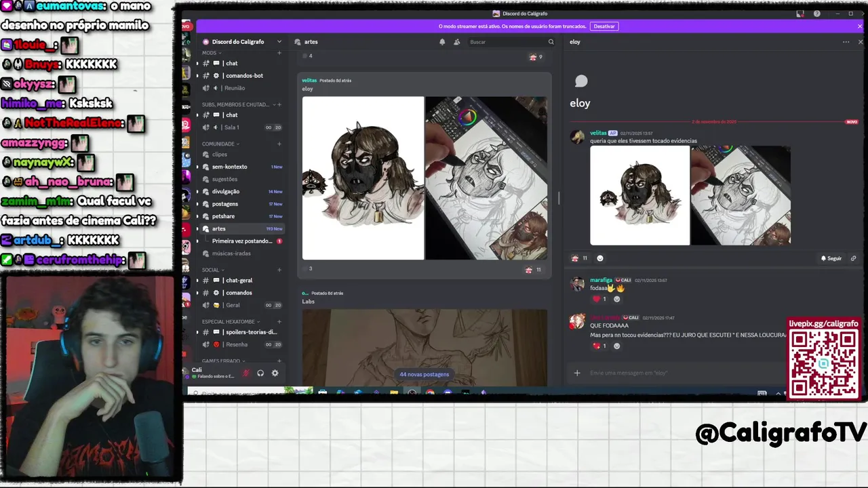Toggle the 9 reaction on top forum card
The height and width of the screenshot is (488, 868).
[535, 57]
